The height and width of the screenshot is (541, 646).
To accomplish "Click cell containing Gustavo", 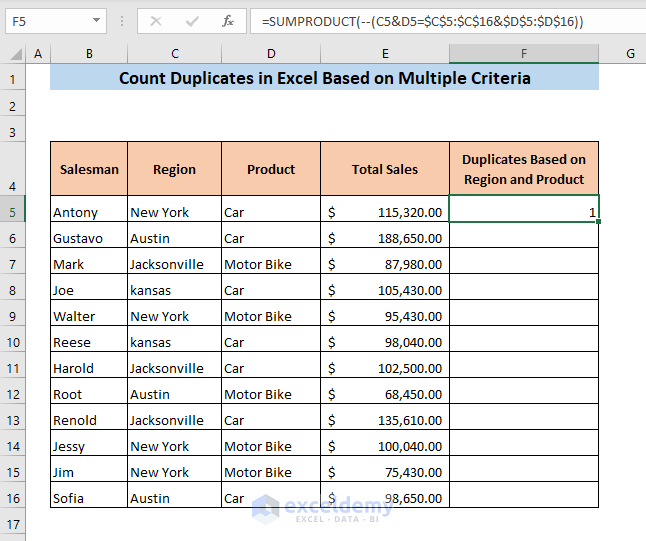I will (x=89, y=238).
